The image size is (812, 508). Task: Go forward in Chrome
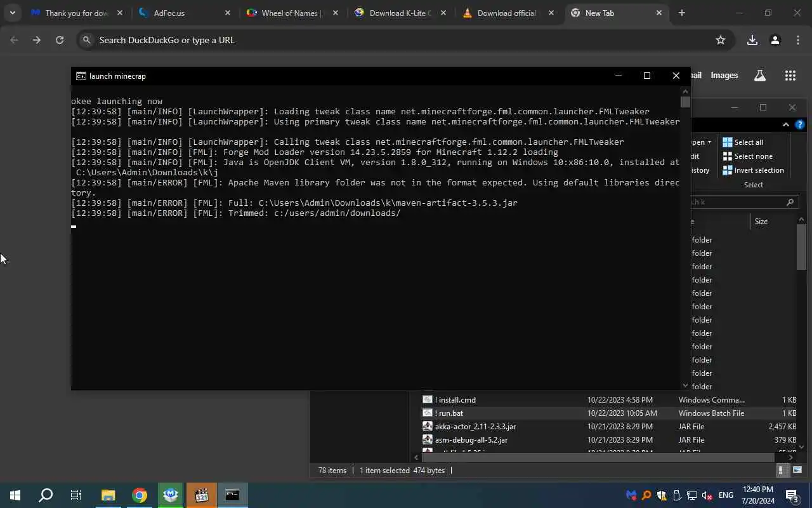coord(37,40)
